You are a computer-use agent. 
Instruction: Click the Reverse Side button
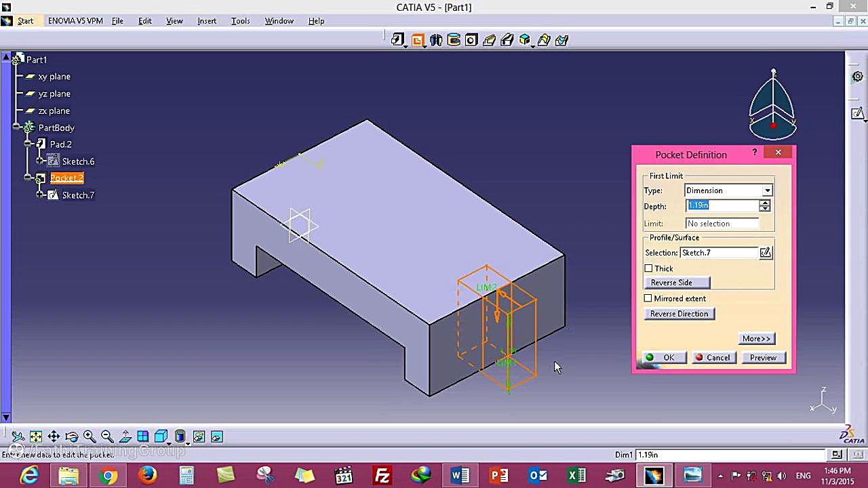click(676, 283)
